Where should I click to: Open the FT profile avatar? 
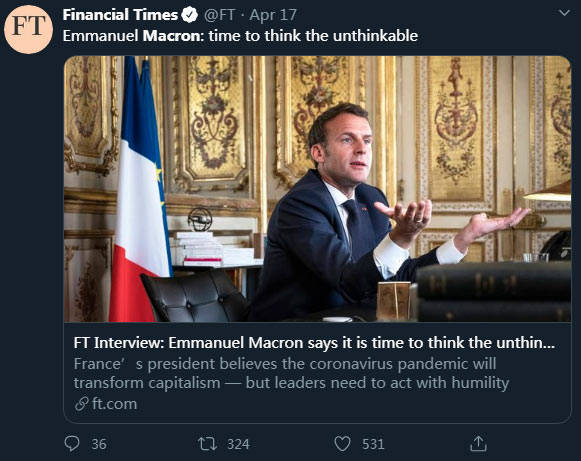pyautogui.click(x=28, y=30)
